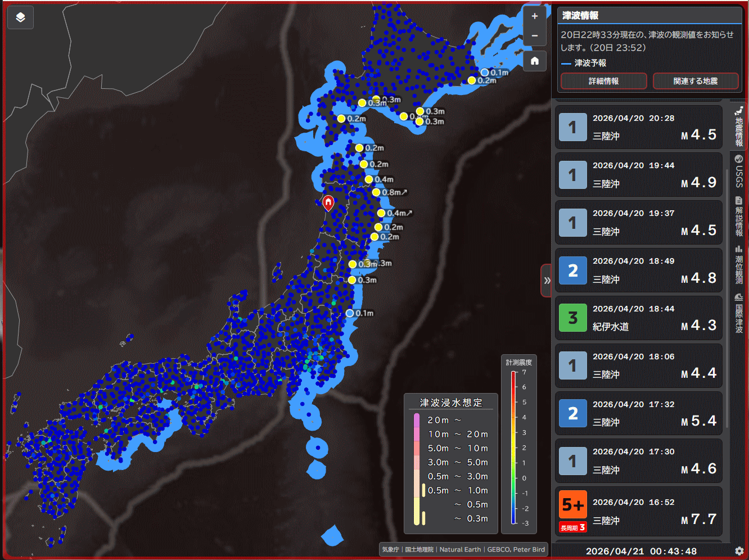Open the 潮位観測 tab
749x560 pixels.
739,264
